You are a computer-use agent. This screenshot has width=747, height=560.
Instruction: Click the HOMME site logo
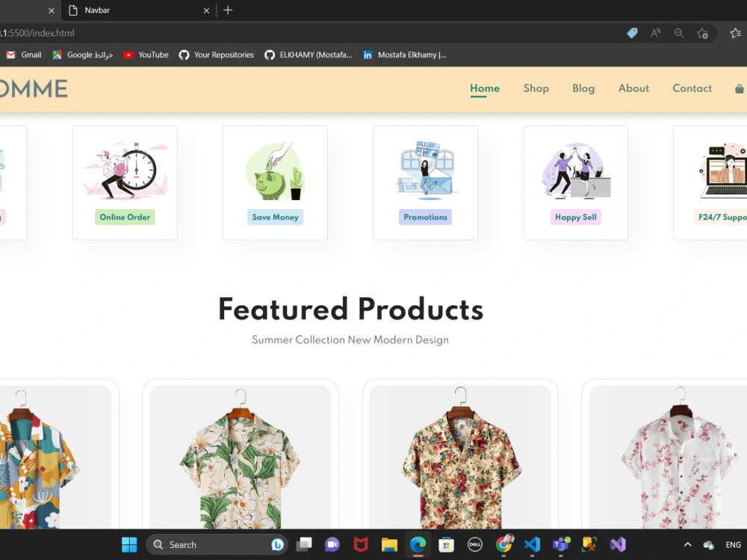click(34, 89)
